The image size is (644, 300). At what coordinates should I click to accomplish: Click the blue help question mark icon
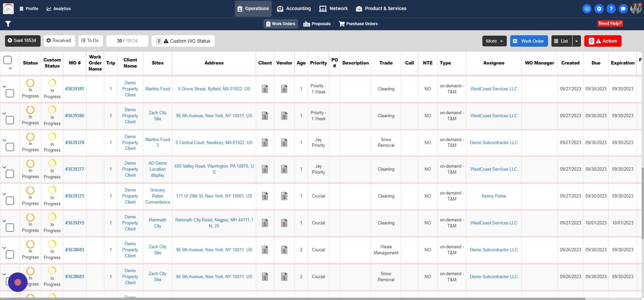[611, 9]
